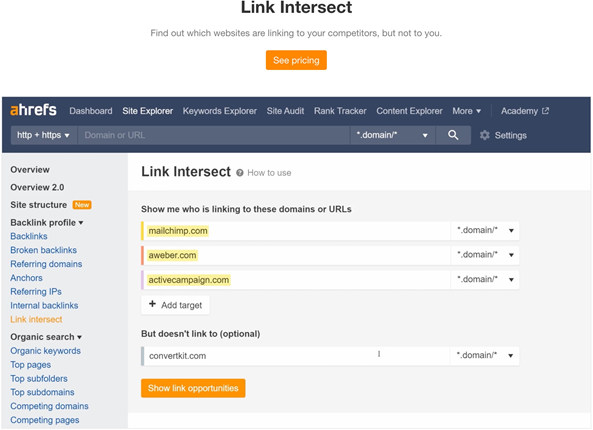Click the Academy external link icon
Image resolution: width=593 pixels, height=430 pixels.
545,111
